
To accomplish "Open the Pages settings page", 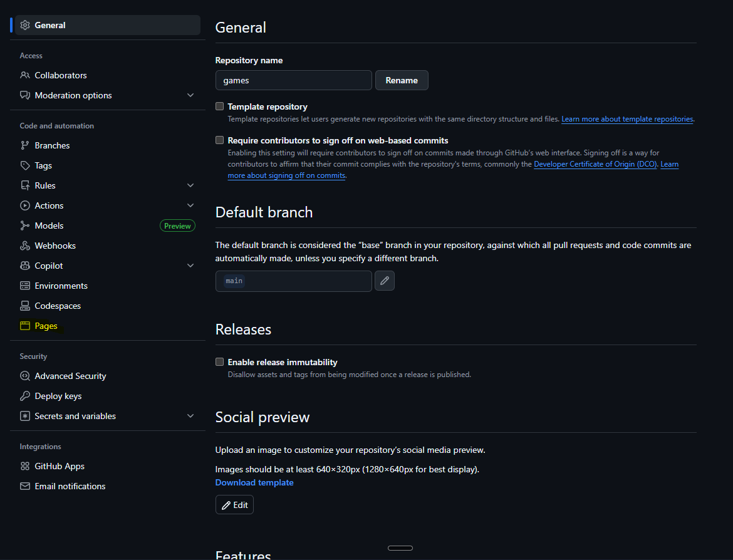I will point(46,326).
